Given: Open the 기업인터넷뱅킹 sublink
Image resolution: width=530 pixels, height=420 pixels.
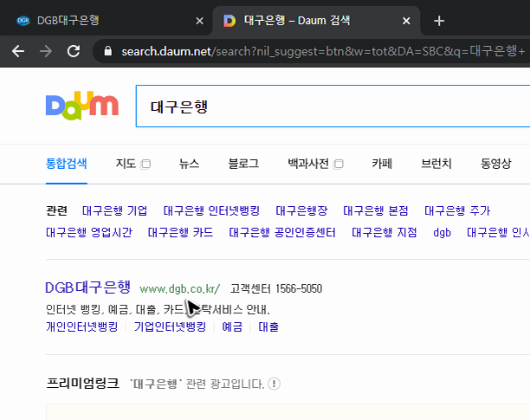Looking at the screenshot, I should pyautogui.click(x=170, y=326).
